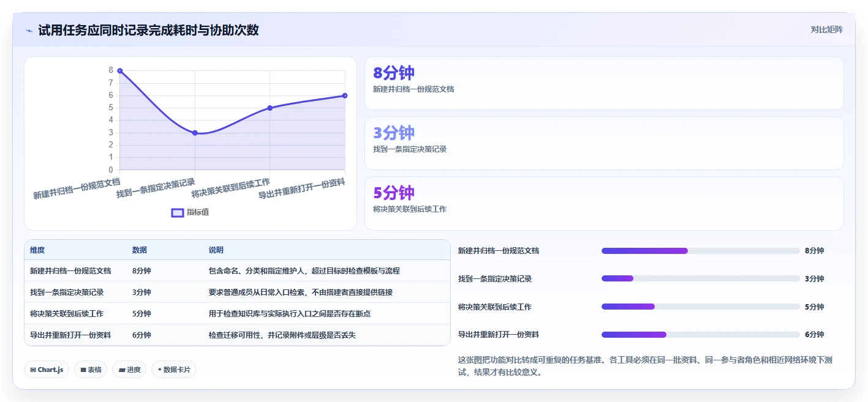Screen dimensions: 868x402
Task: Click the progress bar for 将决策关联到后续工作
Action: coord(701,307)
